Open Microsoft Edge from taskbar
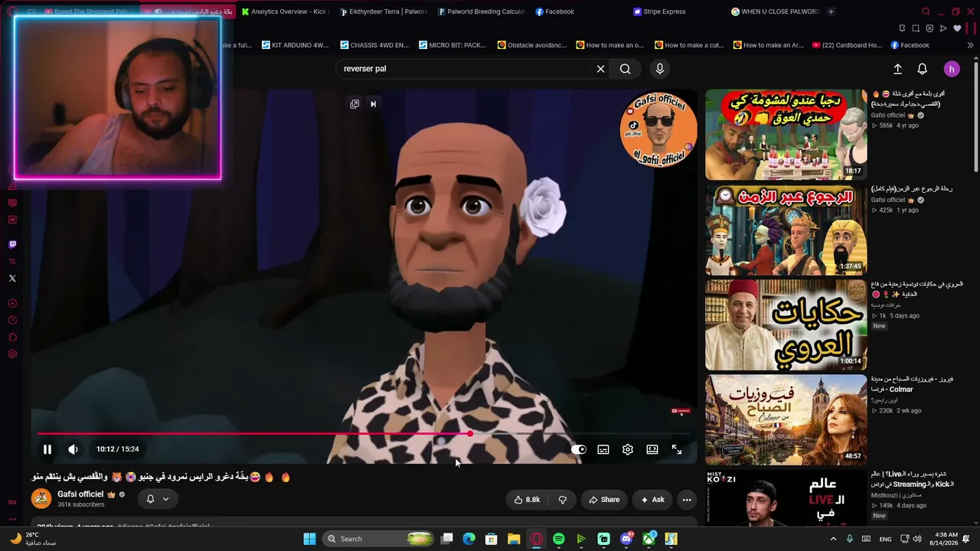 469,539
